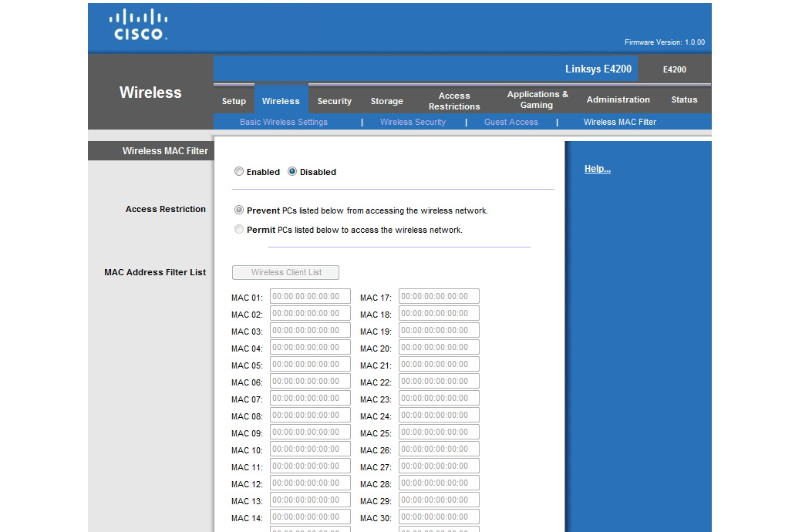Click the Cisco logo

(x=139, y=25)
